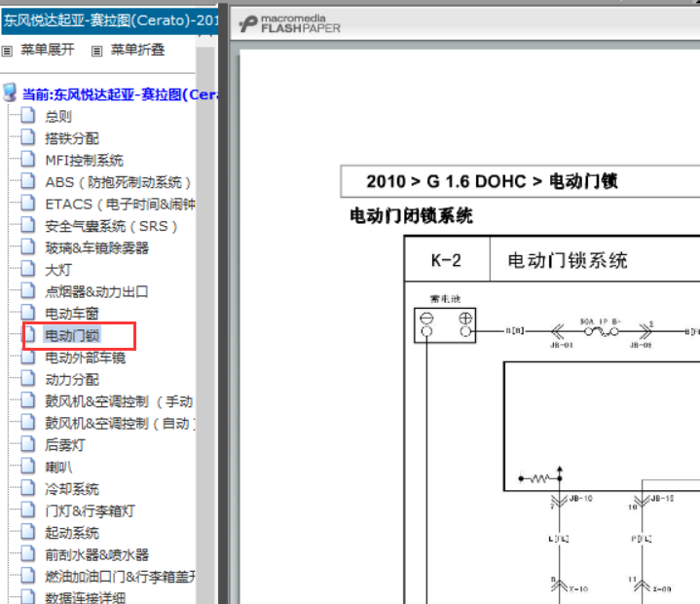Open 燃油加油口门&行李箱盖 entry

[x=120, y=577]
